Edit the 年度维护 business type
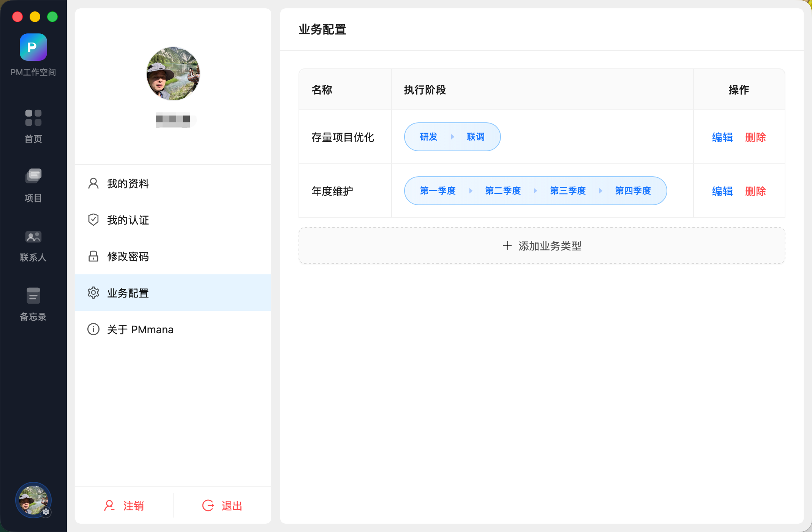This screenshot has width=812, height=532. point(722,191)
